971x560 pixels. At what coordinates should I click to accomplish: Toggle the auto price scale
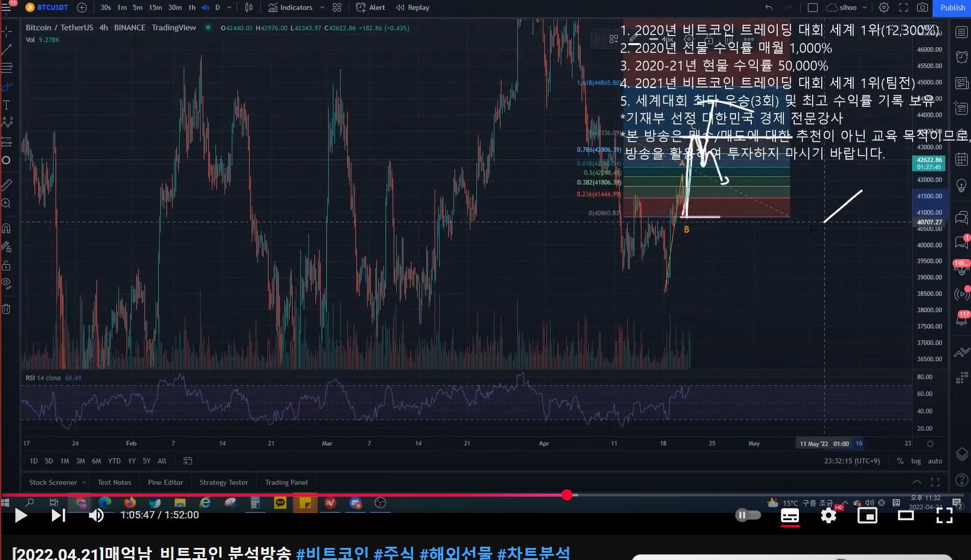tap(935, 461)
